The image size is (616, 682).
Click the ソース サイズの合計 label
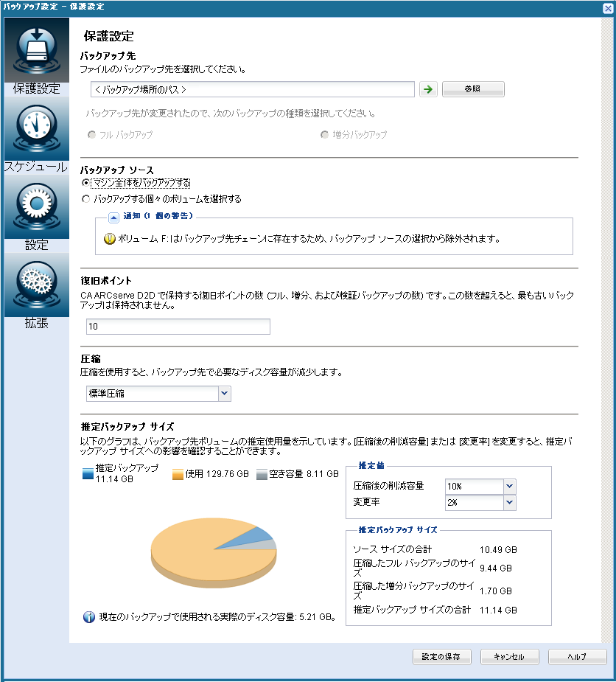coord(393,549)
